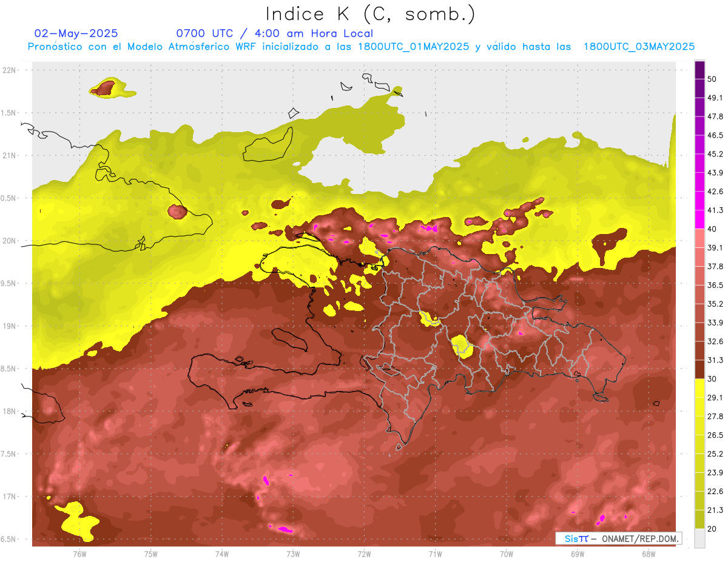
Task: Pick the '50' value on the color scale
Action: pyautogui.click(x=712, y=79)
